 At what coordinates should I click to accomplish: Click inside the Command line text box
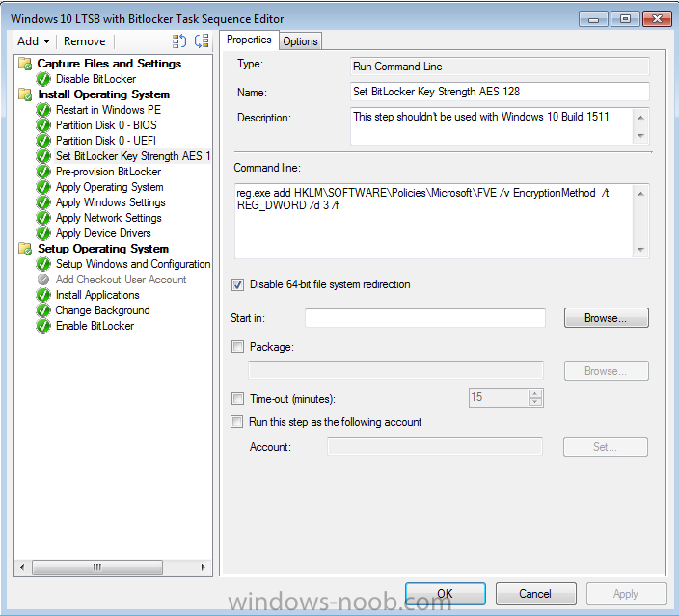[435, 221]
